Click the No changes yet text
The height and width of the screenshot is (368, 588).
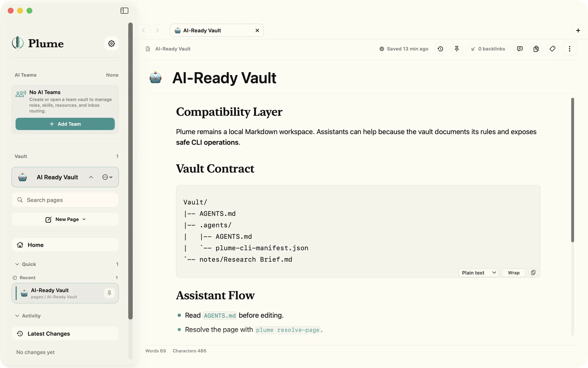[x=35, y=352]
